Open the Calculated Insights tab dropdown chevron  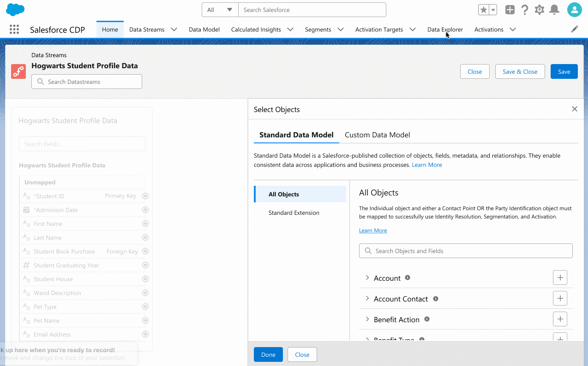pos(290,30)
